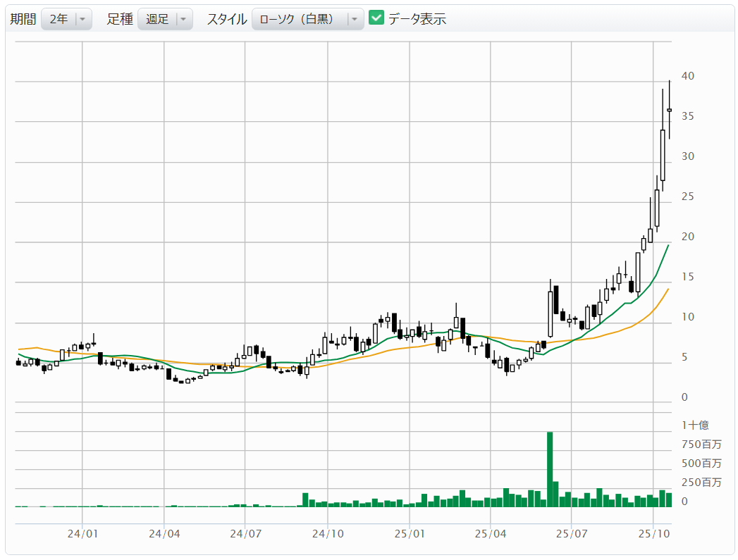The width and height of the screenshot is (738, 560).
Task: Click the 25/04 date axis label
Action: [x=491, y=535]
